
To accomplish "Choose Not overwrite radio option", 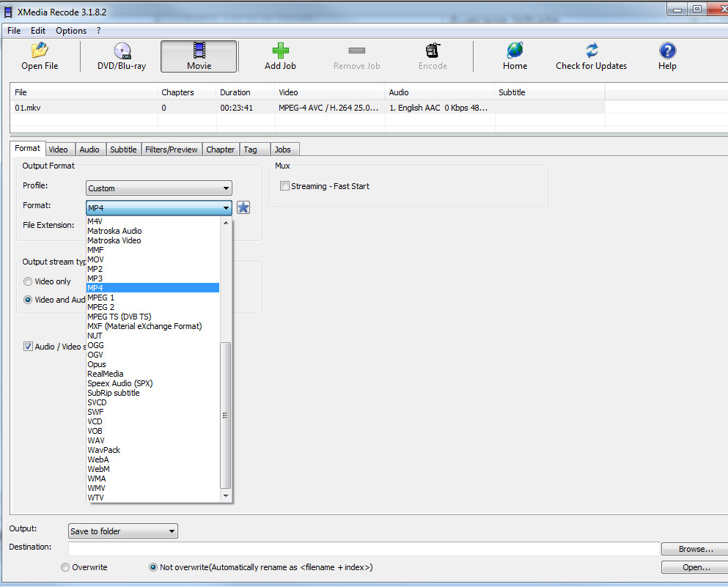I will click(152, 567).
